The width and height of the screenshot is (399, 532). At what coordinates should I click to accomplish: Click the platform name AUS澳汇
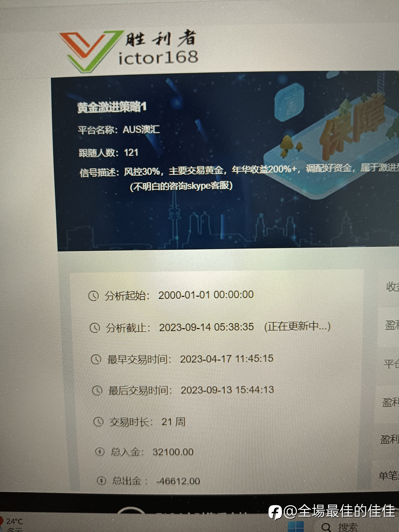[x=141, y=130]
